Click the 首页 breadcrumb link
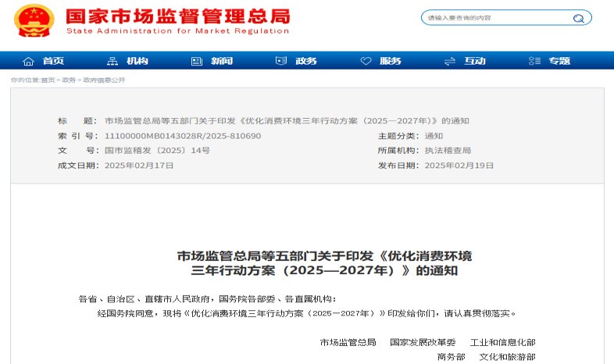The image size is (614, 364). point(48,80)
